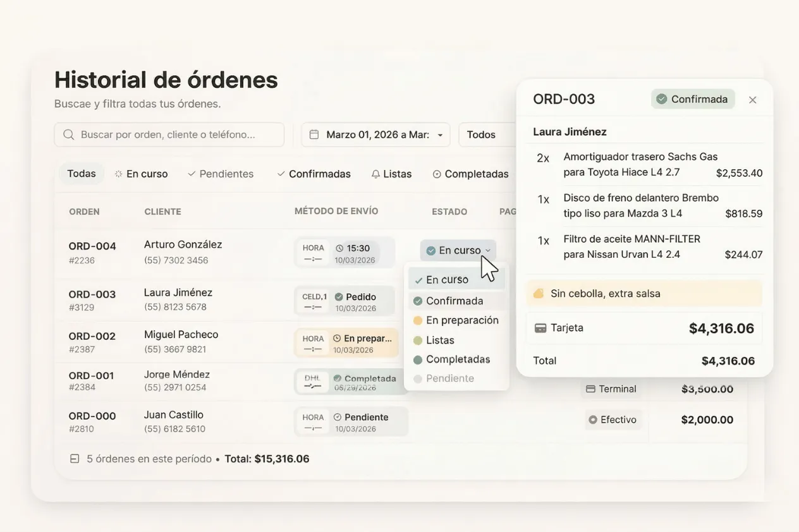Switch to the Todas filter tab

tap(82, 173)
